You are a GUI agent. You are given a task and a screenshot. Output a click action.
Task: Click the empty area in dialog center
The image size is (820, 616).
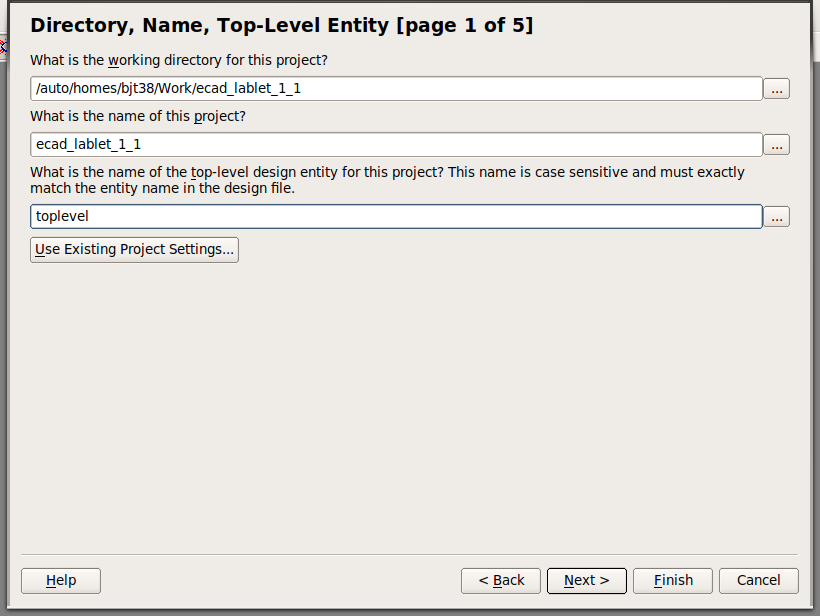point(409,400)
